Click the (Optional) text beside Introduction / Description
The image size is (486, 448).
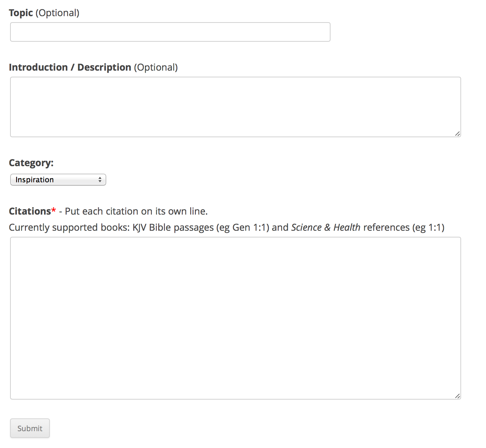tap(156, 67)
